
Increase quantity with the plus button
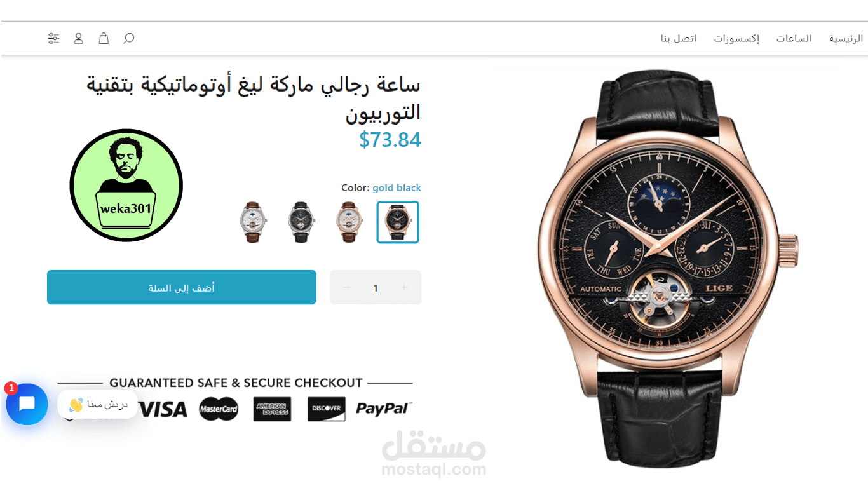click(x=404, y=288)
